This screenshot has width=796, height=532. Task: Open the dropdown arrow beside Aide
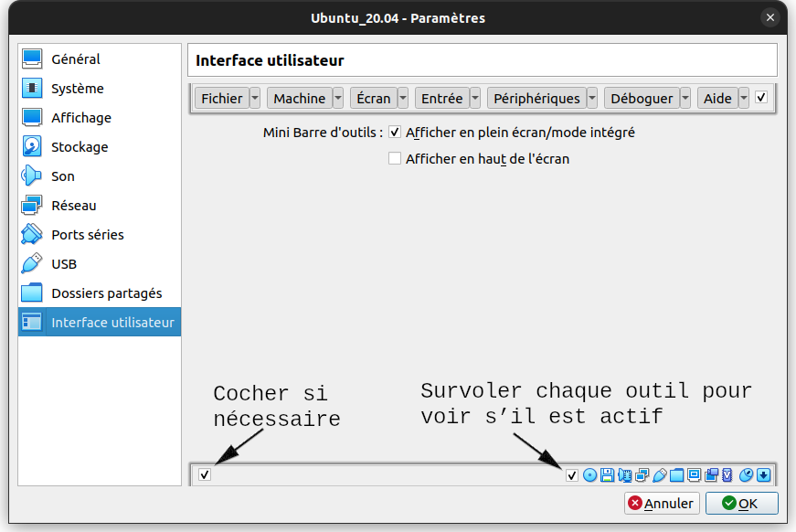(744, 99)
